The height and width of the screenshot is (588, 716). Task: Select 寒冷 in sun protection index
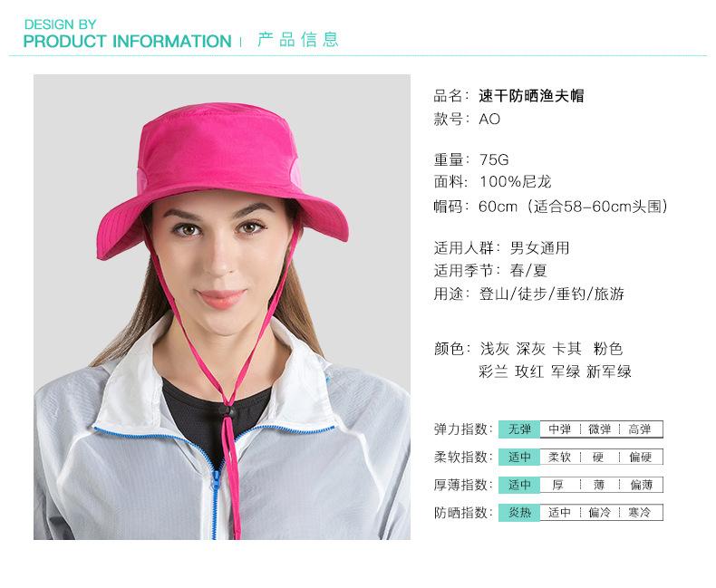[640, 513]
